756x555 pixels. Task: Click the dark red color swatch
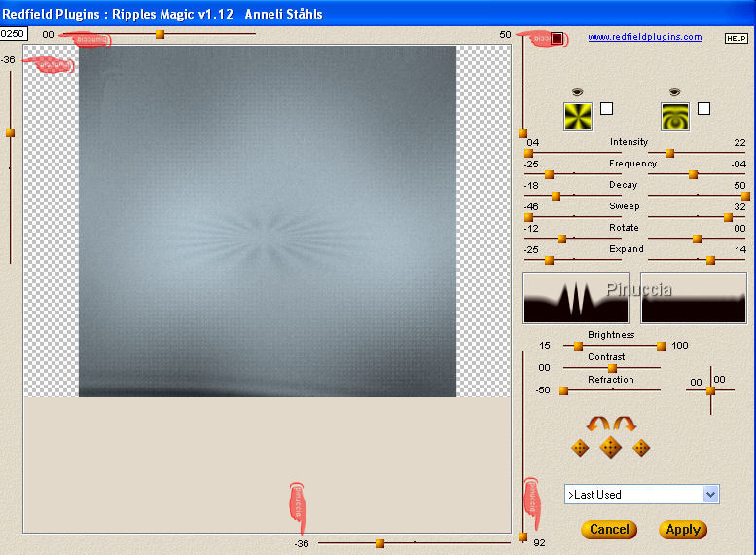(557, 38)
